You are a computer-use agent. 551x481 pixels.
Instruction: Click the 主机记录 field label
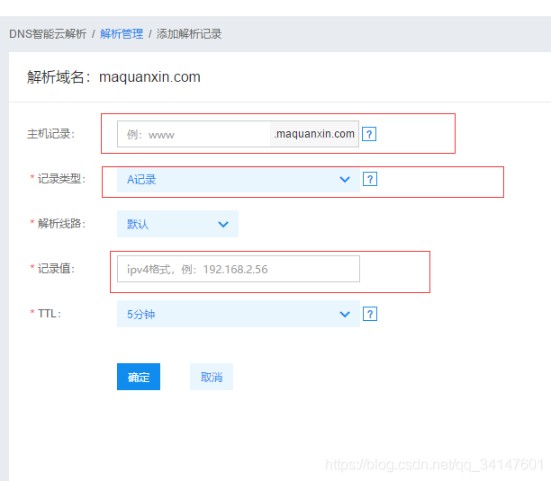click(x=51, y=134)
